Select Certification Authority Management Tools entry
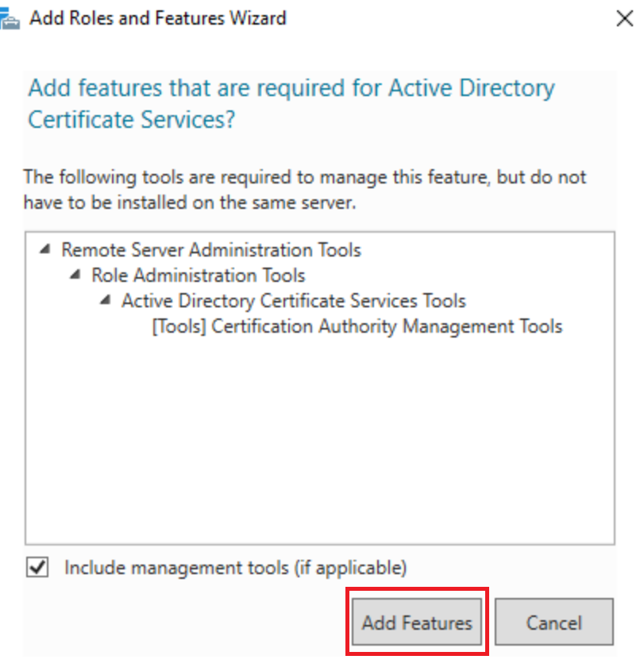Viewport: 644px width, 671px height. (x=357, y=326)
